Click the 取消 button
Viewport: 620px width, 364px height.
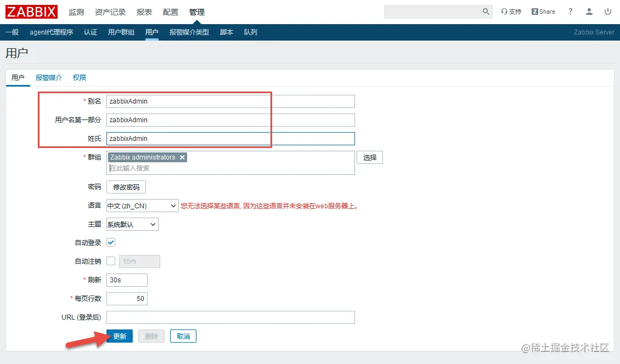click(x=183, y=336)
